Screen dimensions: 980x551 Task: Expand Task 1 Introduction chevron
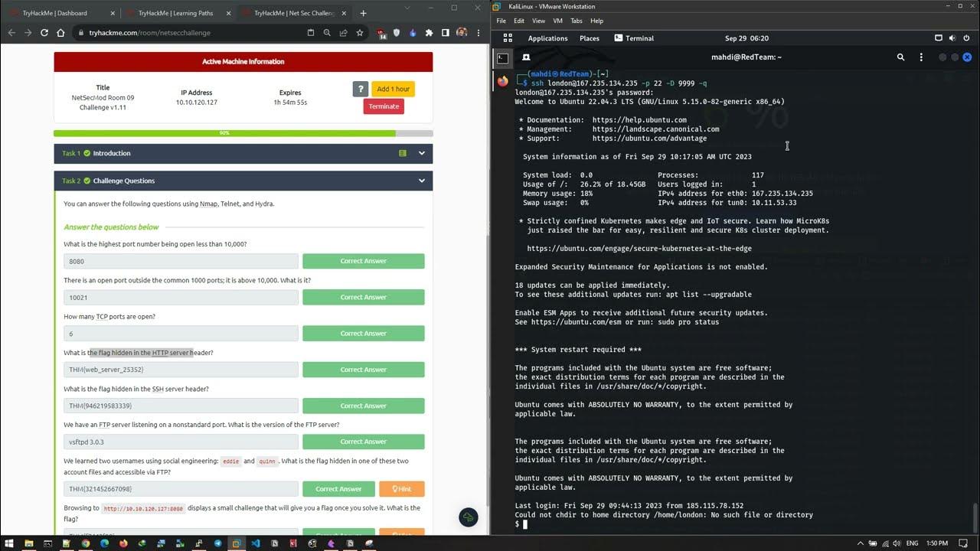click(421, 153)
